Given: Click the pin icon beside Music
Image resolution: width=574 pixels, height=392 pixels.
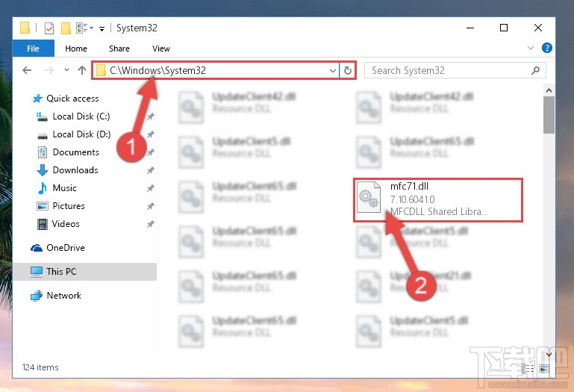Looking at the screenshot, I should click(x=151, y=188).
